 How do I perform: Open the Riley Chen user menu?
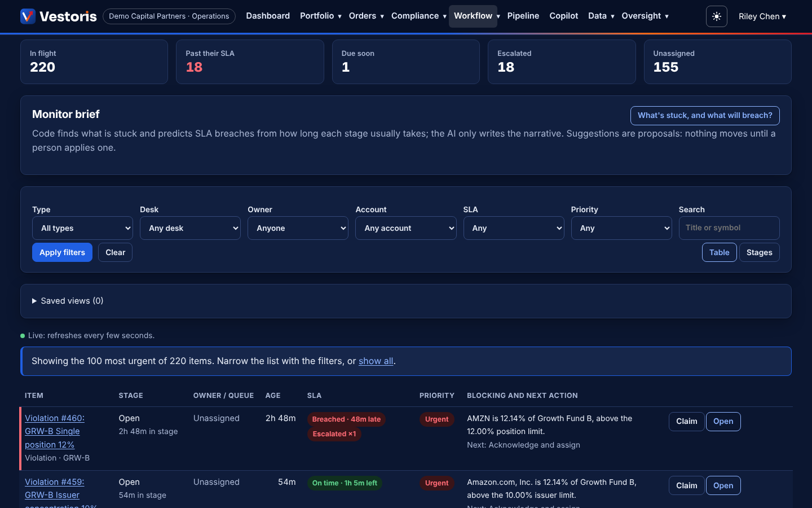(762, 16)
